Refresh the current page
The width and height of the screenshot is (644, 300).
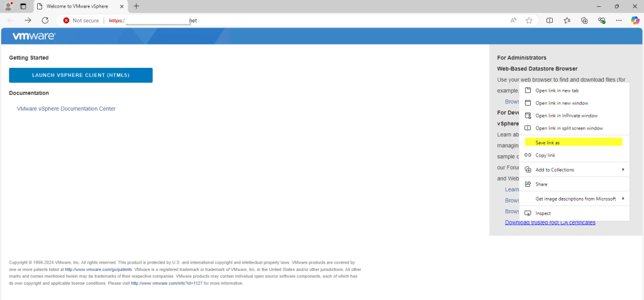(45, 20)
